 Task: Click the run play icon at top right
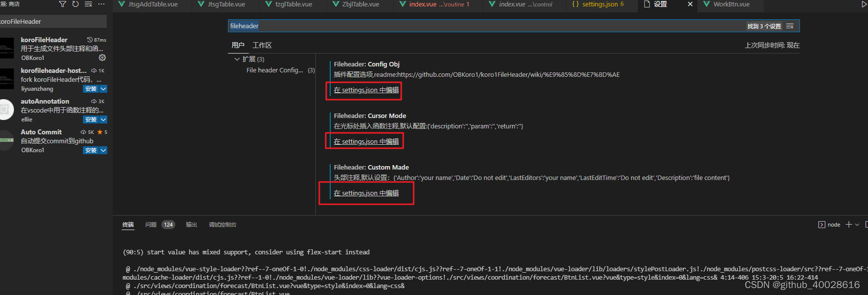pyautogui.click(x=864, y=4)
